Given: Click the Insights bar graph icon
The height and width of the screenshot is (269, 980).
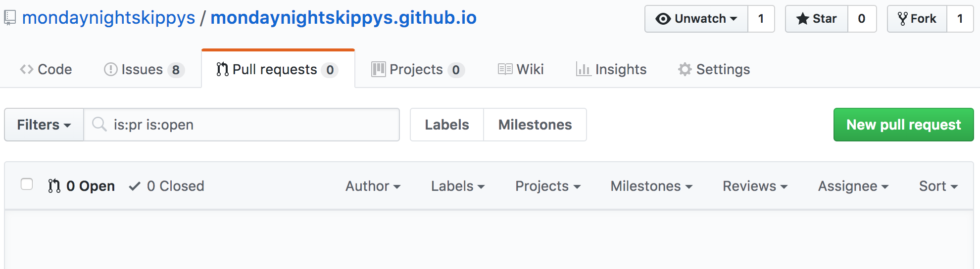Looking at the screenshot, I should pos(583,69).
